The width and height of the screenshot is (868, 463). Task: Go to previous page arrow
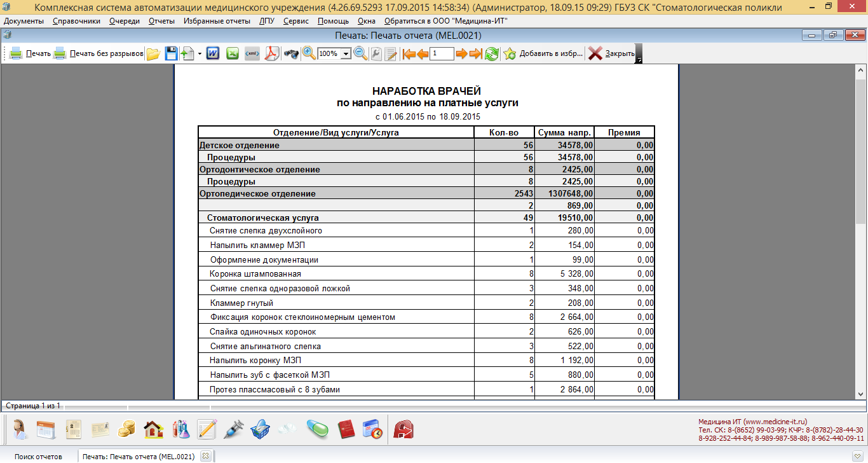(x=423, y=53)
